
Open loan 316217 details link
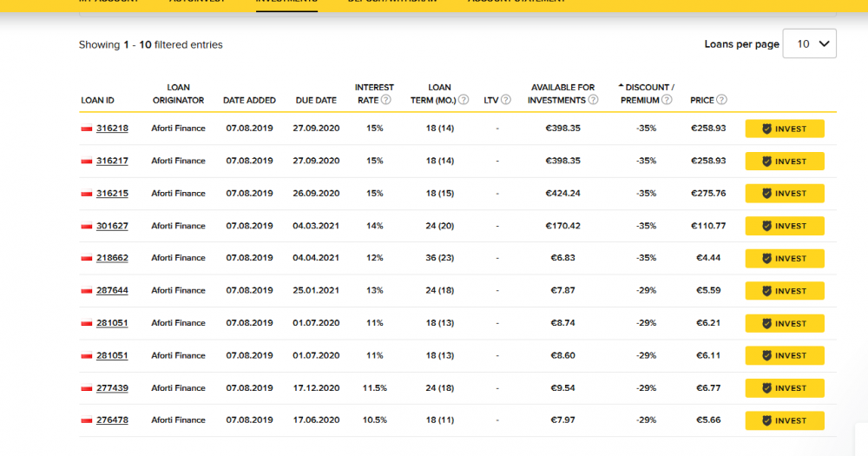point(112,161)
